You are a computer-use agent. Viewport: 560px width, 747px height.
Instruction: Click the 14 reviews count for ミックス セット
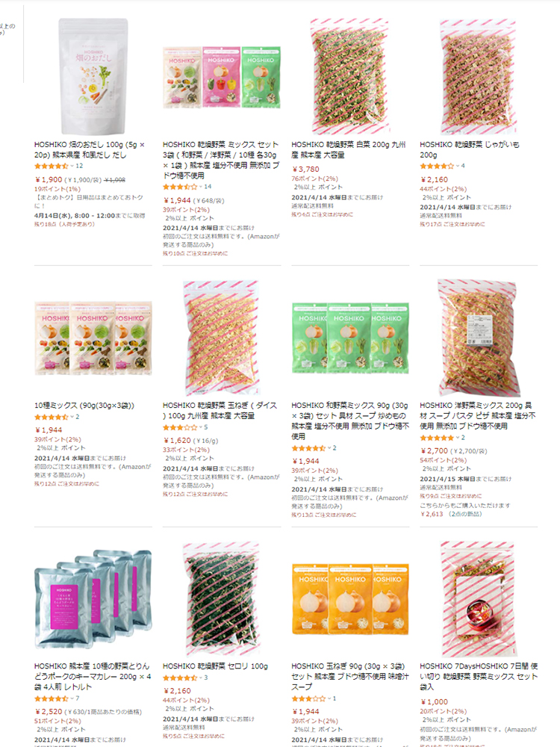[208, 186]
